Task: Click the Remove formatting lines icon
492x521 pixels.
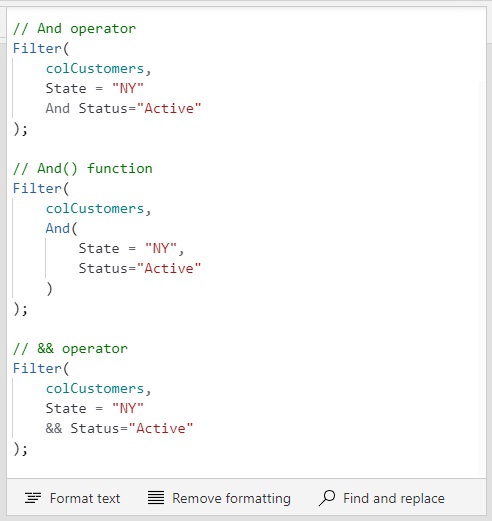Action: (x=156, y=498)
